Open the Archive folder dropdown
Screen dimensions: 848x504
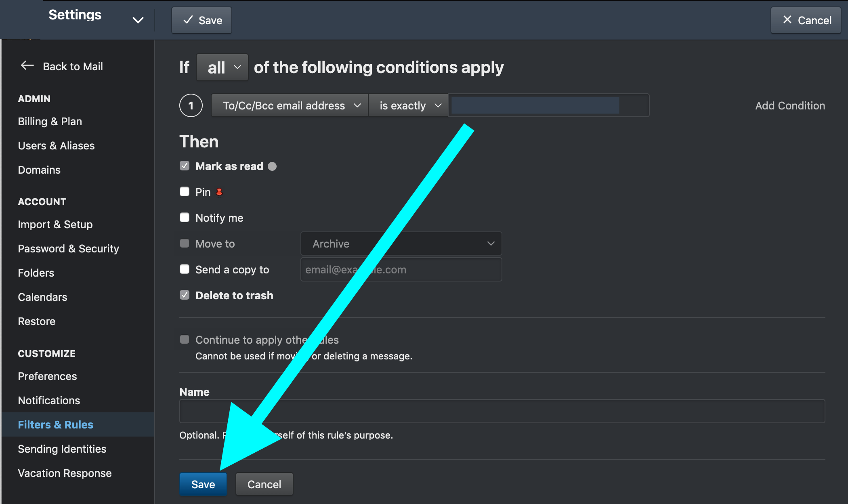[401, 244]
